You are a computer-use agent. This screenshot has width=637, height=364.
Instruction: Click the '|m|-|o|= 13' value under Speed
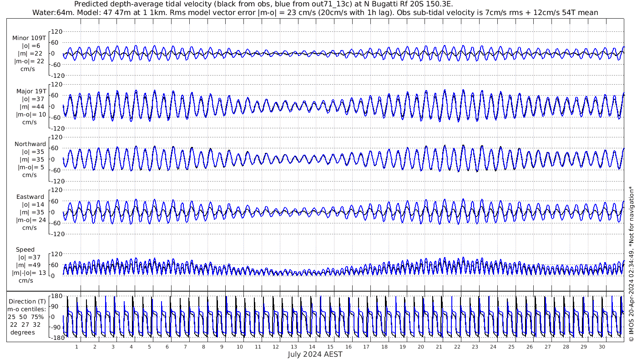click(30, 273)
